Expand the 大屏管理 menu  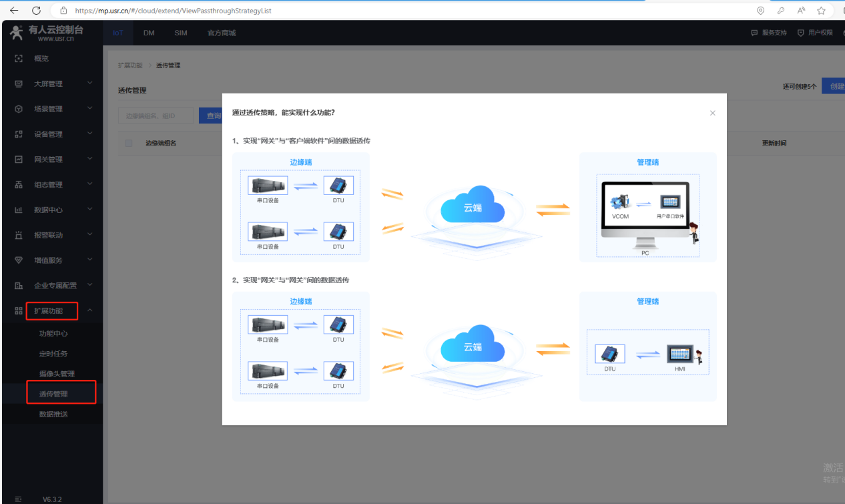pos(53,84)
